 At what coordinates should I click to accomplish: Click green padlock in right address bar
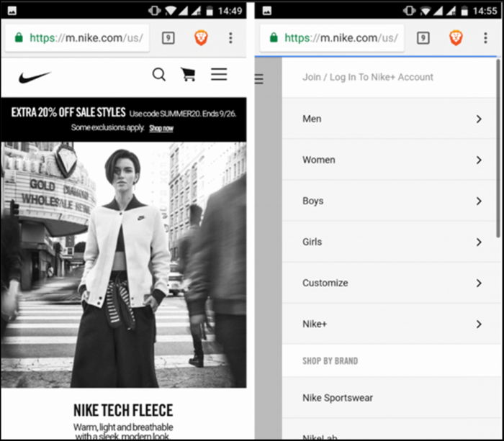pos(274,37)
